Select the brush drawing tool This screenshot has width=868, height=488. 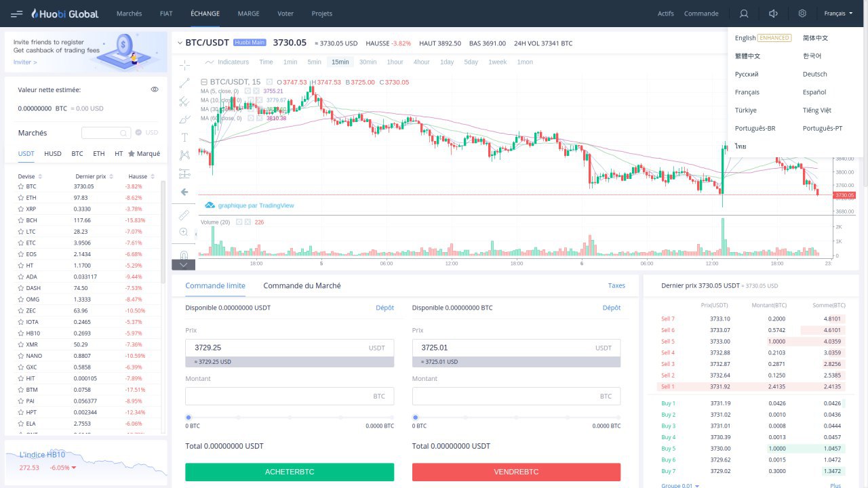[184, 119]
